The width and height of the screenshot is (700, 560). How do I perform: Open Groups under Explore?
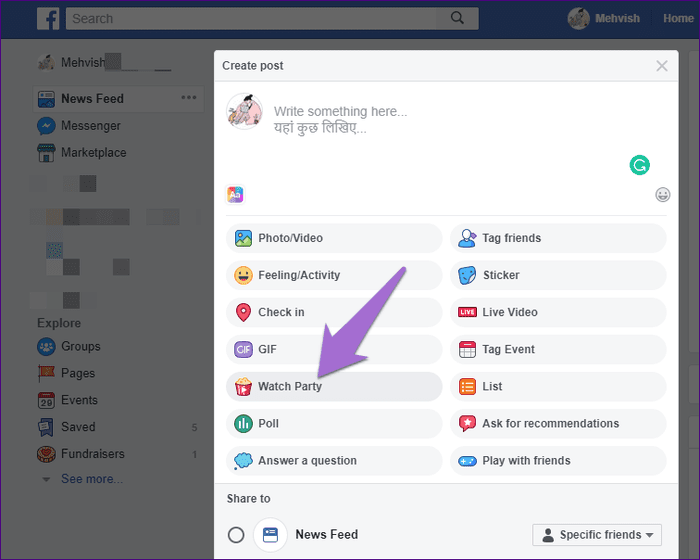pos(69,347)
